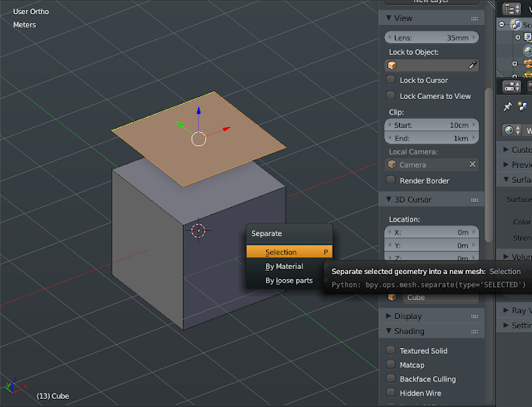This screenshot has width=532, height=407.
Task: Click the 3D Cursor X location field
Action: pyautogui.click(x=431, y=233)
